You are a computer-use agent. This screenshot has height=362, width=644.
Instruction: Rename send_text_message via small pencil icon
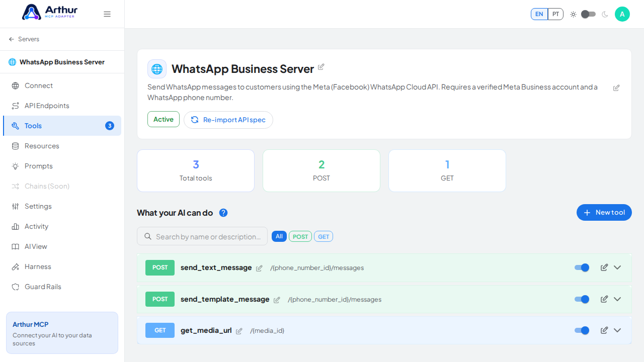tap(259, 268)
